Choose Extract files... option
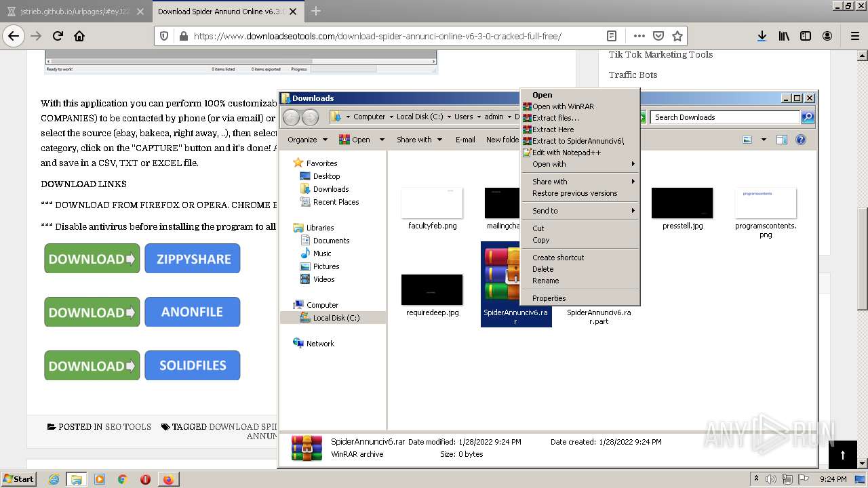The width and height of the screenshot is (868, 488). click(580, 118)
